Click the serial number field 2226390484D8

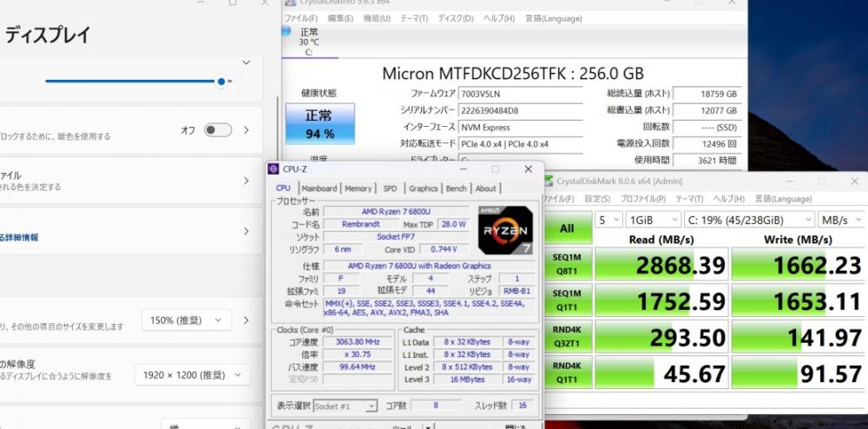coord(521,110)
